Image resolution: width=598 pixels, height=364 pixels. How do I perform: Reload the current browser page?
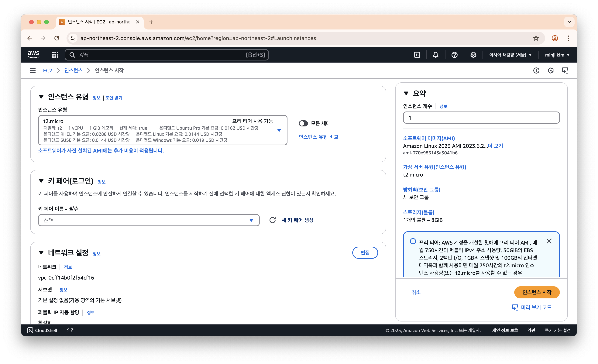point(57,38)
